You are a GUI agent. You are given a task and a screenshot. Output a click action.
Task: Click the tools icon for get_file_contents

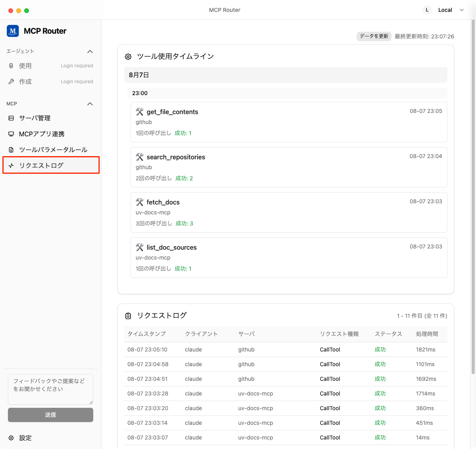pos(140,112)
